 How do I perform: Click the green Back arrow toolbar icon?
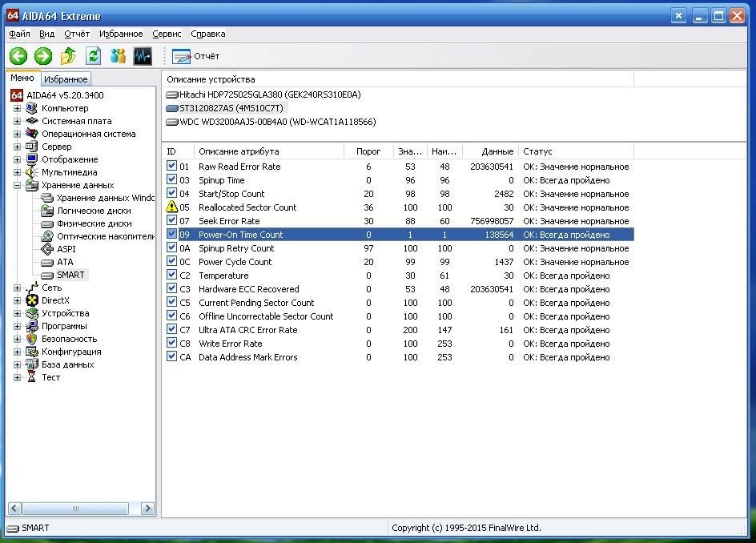pos(18,56)
